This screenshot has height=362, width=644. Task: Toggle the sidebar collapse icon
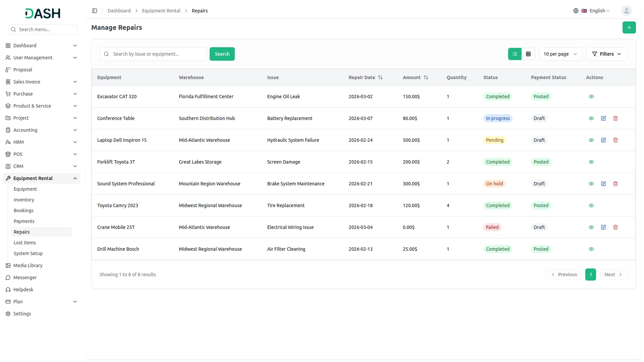[x=95, y=11]
